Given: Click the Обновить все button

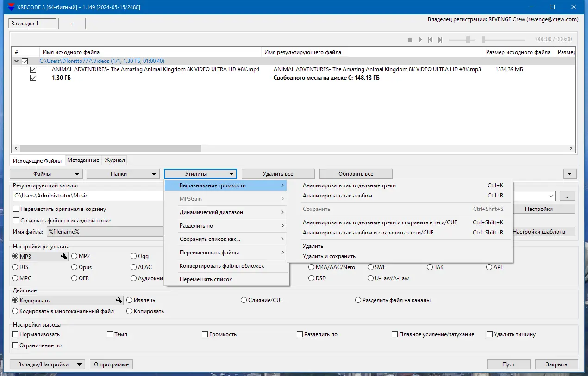Looking at the screenshot, I should pyautogui.click(x=356, y=174).
